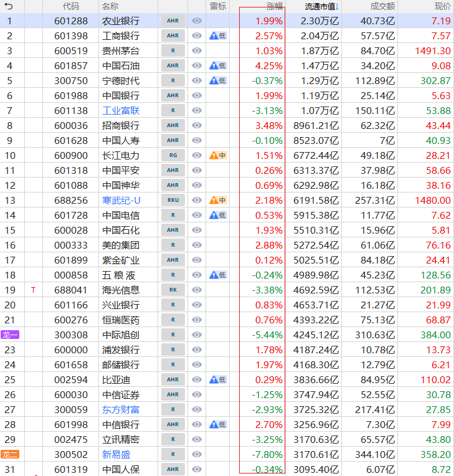Click AHR tag for 中国石油

pos(173,65)
